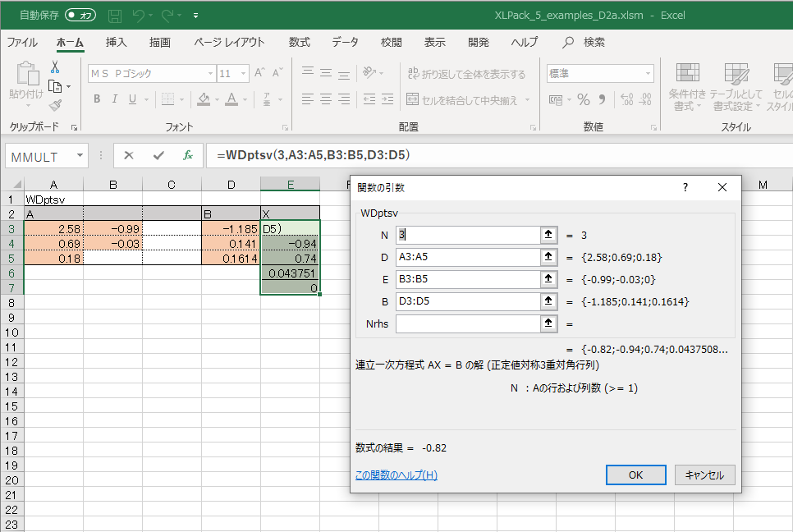Open the name box dropdown showing MMULT
The image size is (793, 532).
[x=80, y=155]
